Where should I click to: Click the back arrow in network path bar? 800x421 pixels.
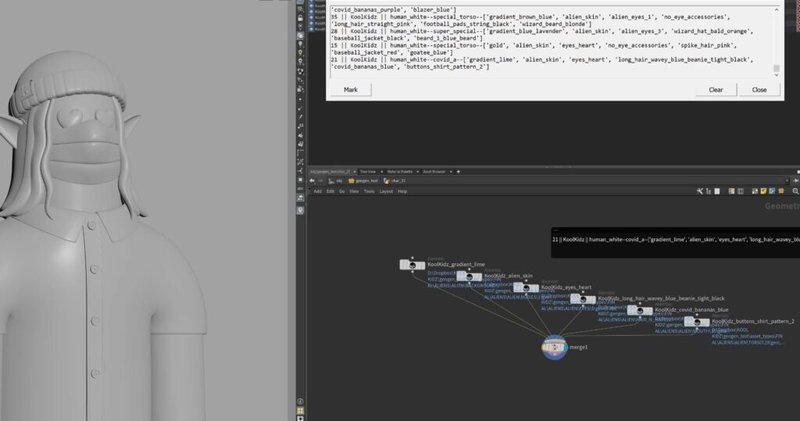pyautogui.click(x=312, y=181)
